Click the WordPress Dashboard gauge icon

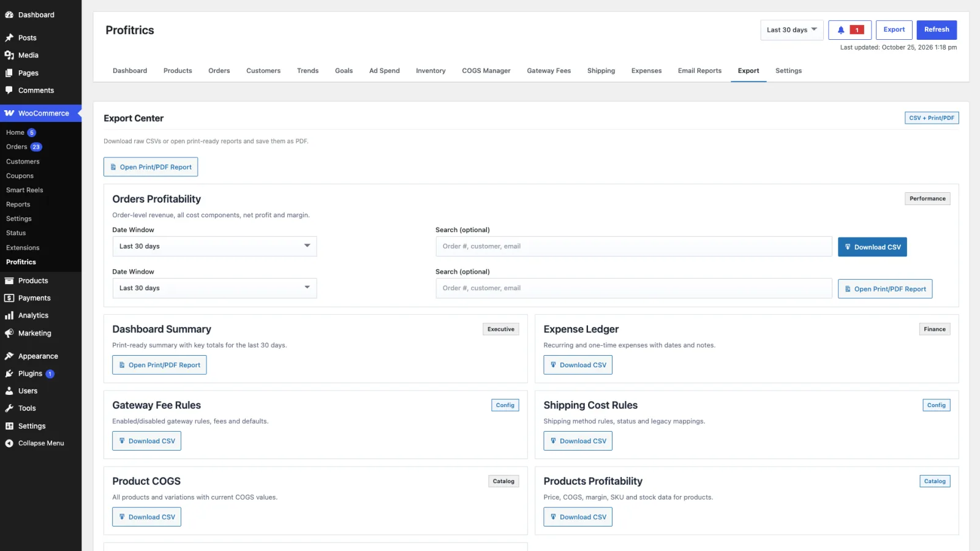pyautogui.click(x=9, y=15)
